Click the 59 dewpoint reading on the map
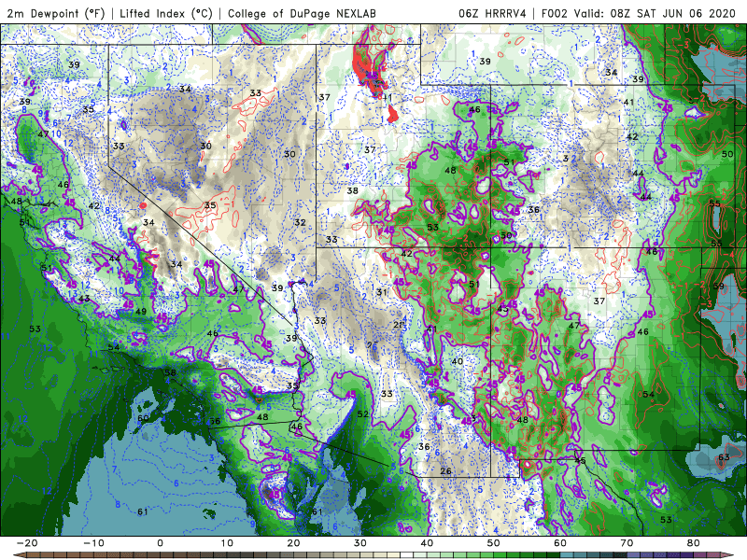The image size is (747, 560). [718, 286]
